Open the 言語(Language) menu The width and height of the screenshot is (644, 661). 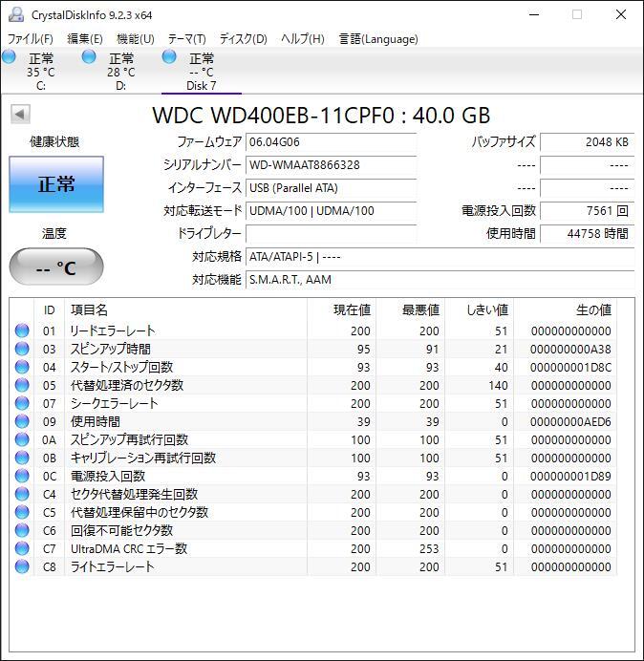click(378, 39)
